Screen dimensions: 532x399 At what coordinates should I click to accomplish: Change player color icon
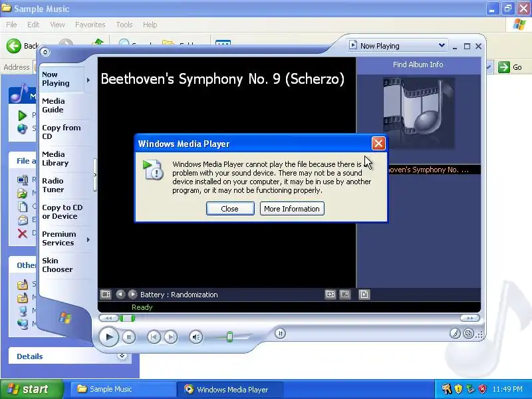[455, 334]
